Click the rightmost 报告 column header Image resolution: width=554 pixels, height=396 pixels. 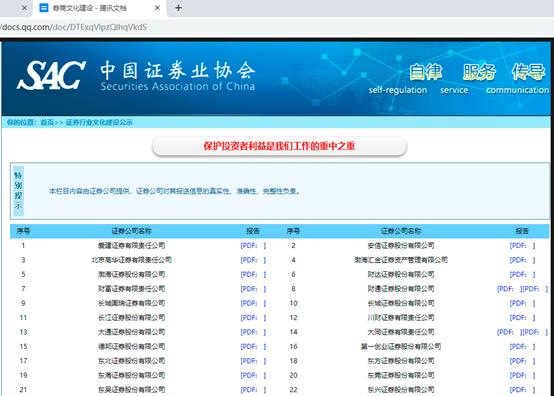522,231
